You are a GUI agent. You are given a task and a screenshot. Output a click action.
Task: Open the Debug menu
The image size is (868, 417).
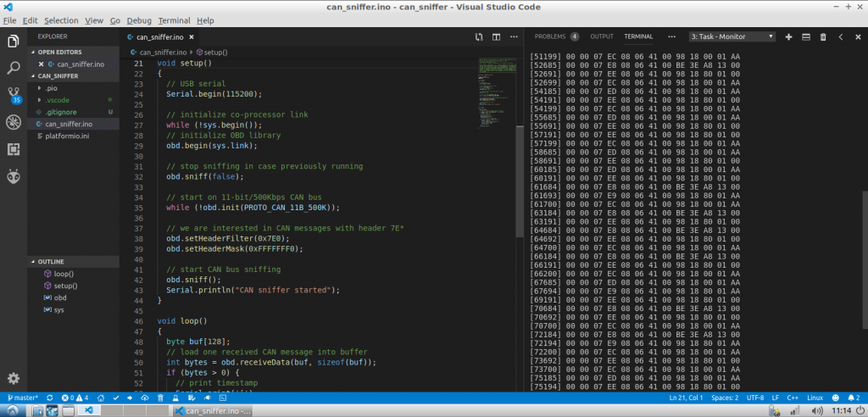click(139, 20)
